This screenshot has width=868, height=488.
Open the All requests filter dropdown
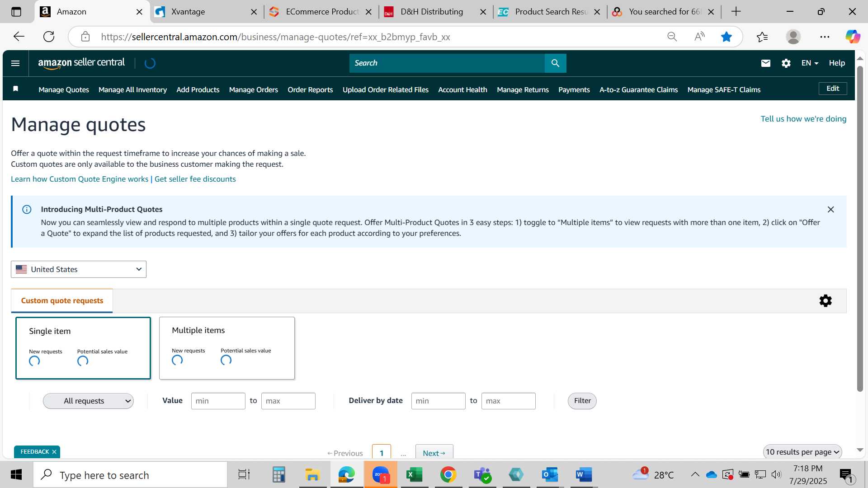[88, 401]
